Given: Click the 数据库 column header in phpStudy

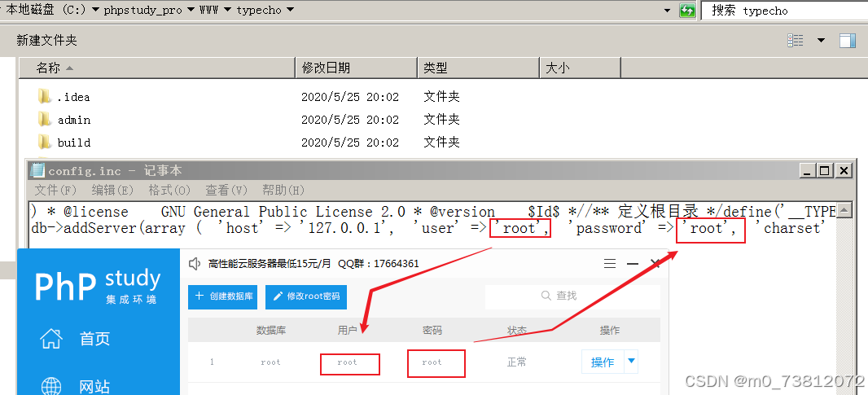Looking at the screenshot, I should 270,330.
